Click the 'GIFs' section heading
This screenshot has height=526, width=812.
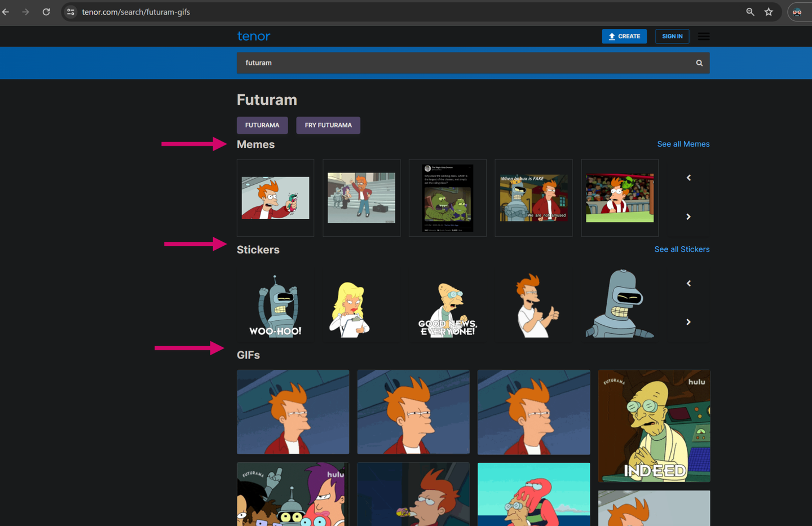248,355
